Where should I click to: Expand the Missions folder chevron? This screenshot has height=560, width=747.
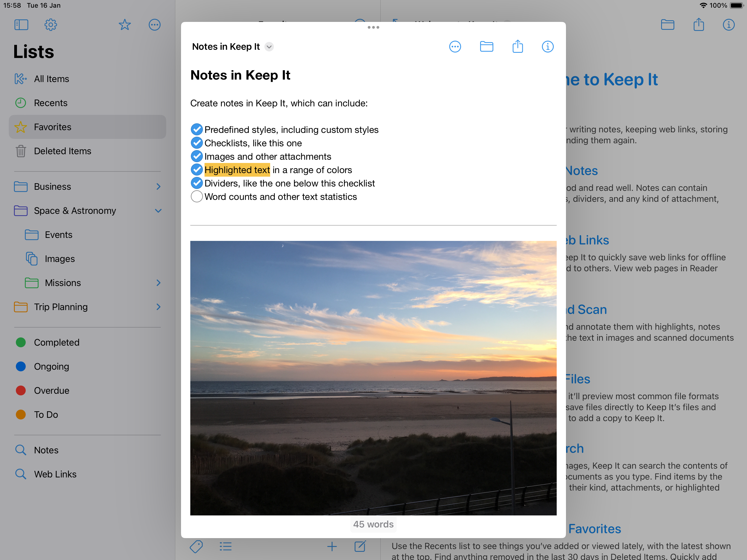point(158,283)
